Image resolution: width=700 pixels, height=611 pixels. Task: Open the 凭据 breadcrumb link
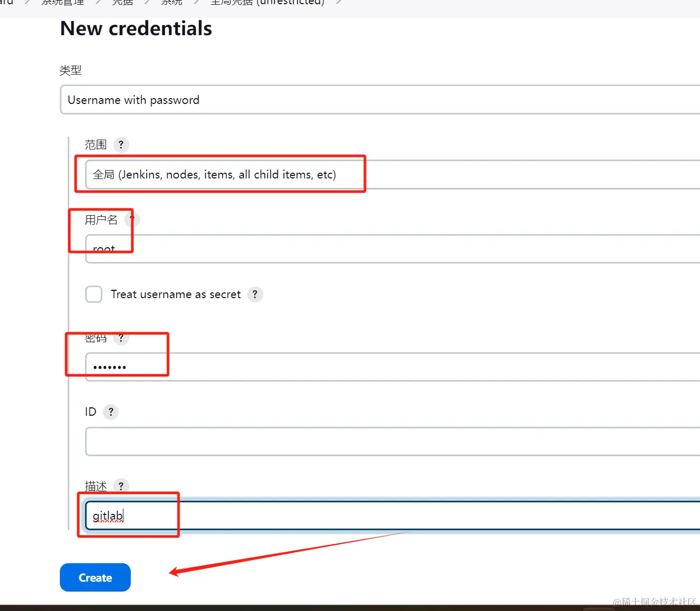coord(122,3)
